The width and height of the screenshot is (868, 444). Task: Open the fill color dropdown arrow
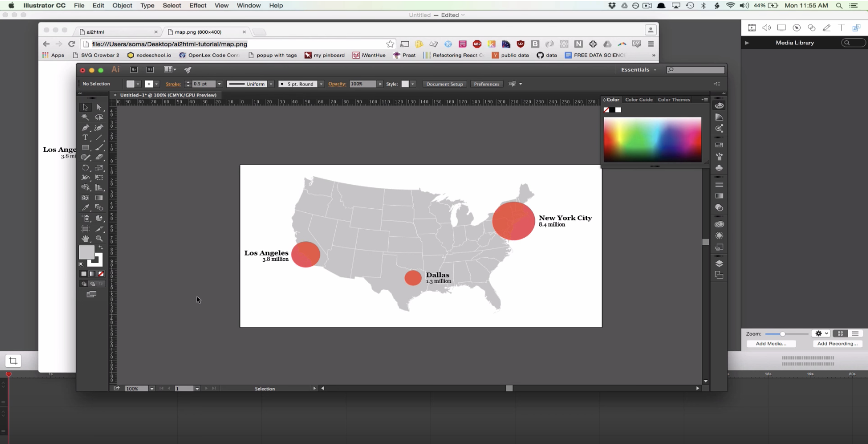point(138,84)
